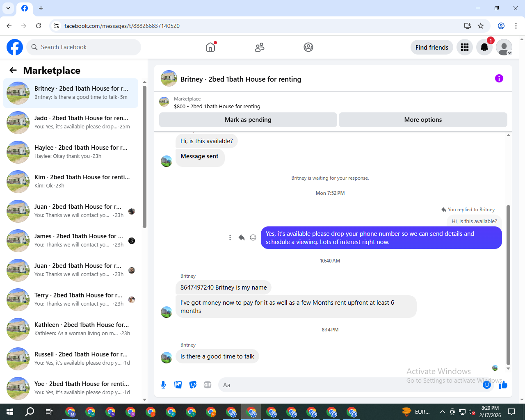Choose a sticker icon in composer

pos(193,385)
